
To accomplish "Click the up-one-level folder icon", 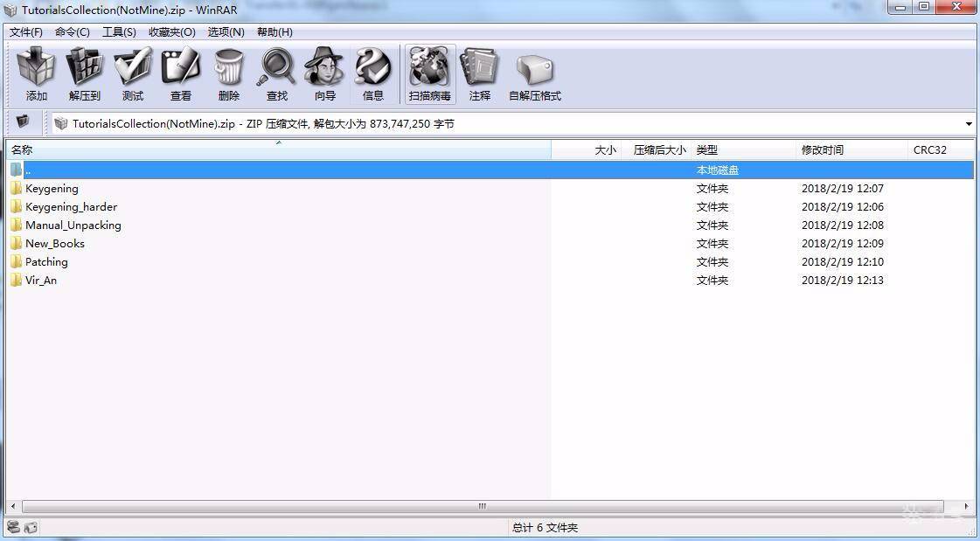I will pyautogui.click(x=23, y=121).
